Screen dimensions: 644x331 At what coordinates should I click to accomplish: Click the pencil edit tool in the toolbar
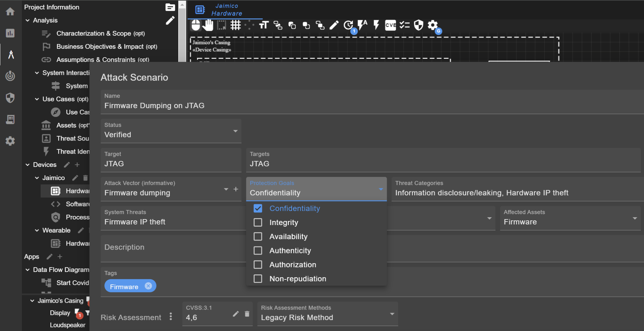[x=334, y=25]
